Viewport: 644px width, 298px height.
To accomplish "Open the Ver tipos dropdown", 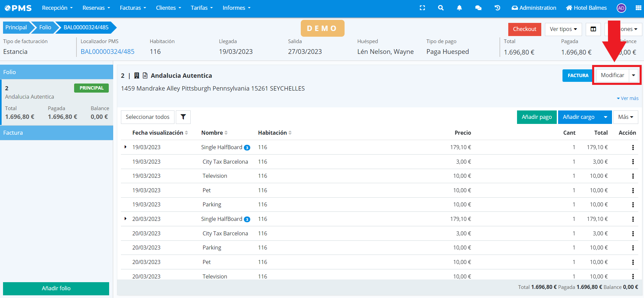I will pos(563,29).
